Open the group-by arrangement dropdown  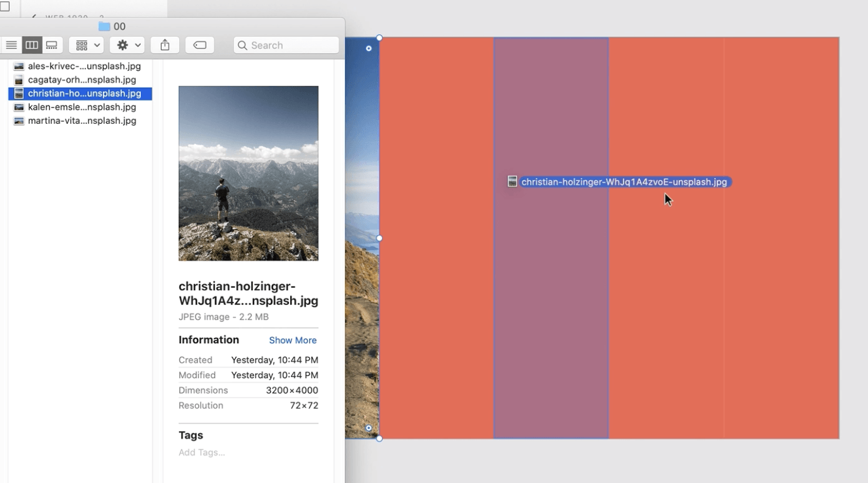[x=86, y=45]
